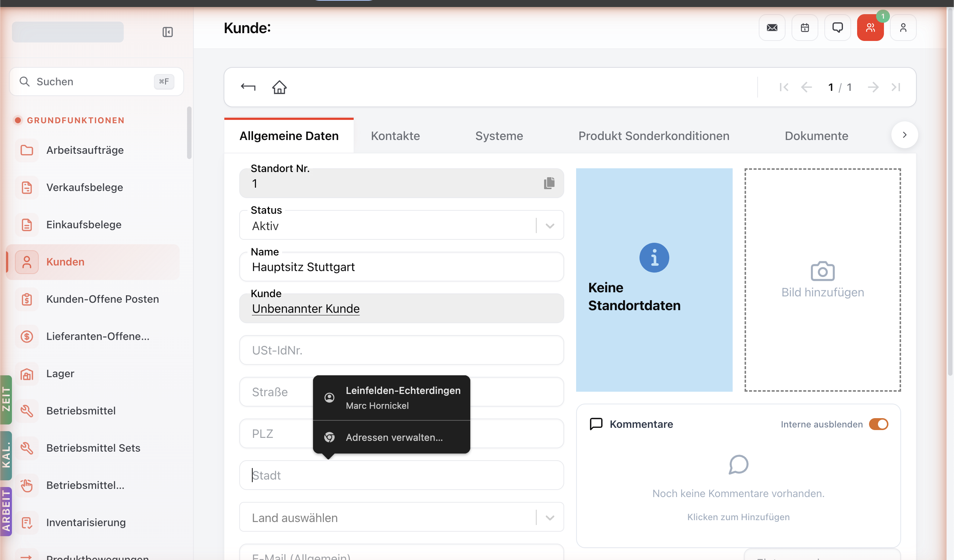954x560 pixels.
Task: Choose Leinfelden-Echterdingen autofill suggestion
Action: [x=391, y=397]
